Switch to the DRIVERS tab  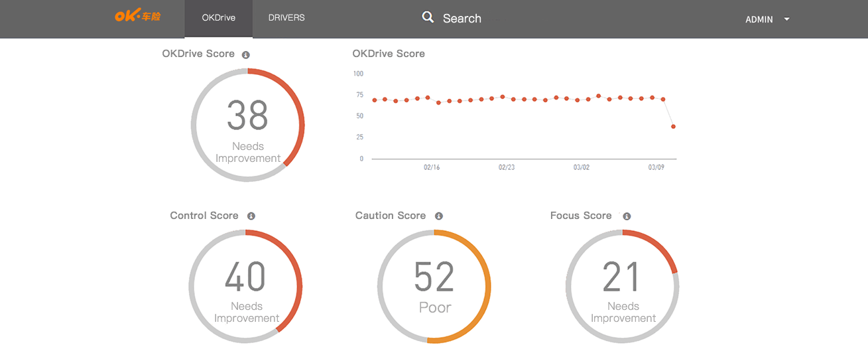tap(286, 18)
